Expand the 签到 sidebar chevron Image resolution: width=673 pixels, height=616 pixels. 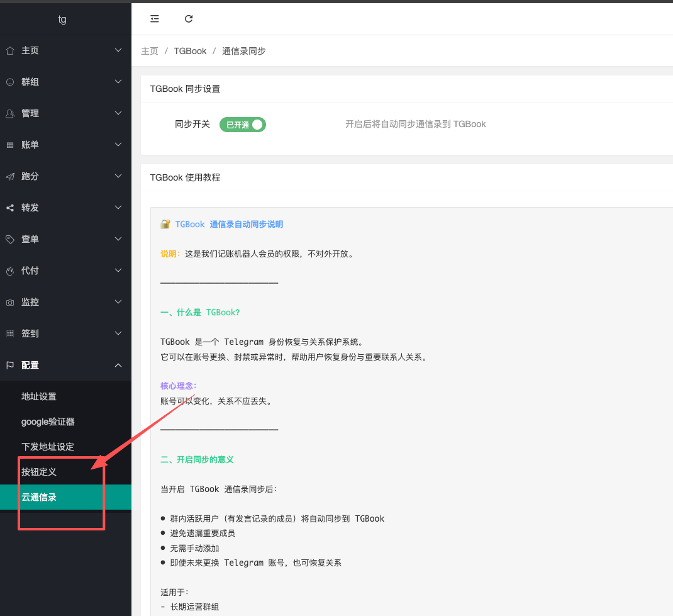(x=118, y=333)
